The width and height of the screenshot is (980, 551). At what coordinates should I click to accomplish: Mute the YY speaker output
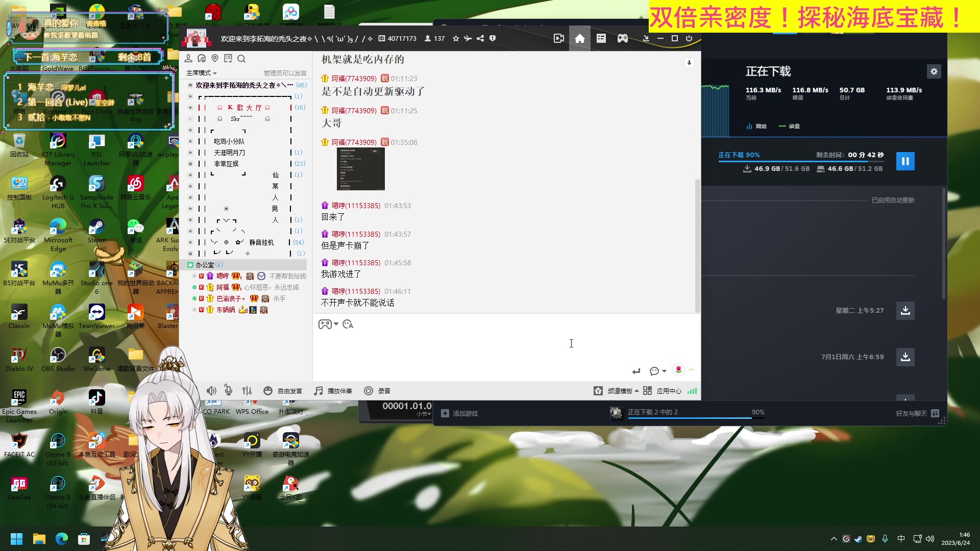(211, 391)
